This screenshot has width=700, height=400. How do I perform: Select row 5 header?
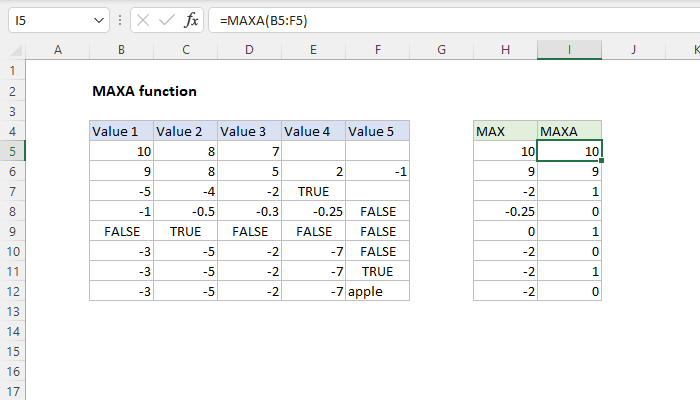[x=13, y=151]
